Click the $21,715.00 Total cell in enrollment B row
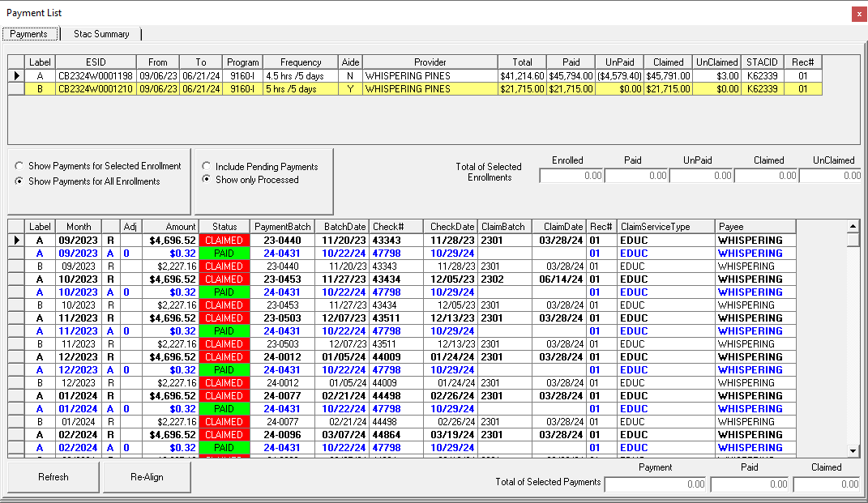 (x=522, y=88)
